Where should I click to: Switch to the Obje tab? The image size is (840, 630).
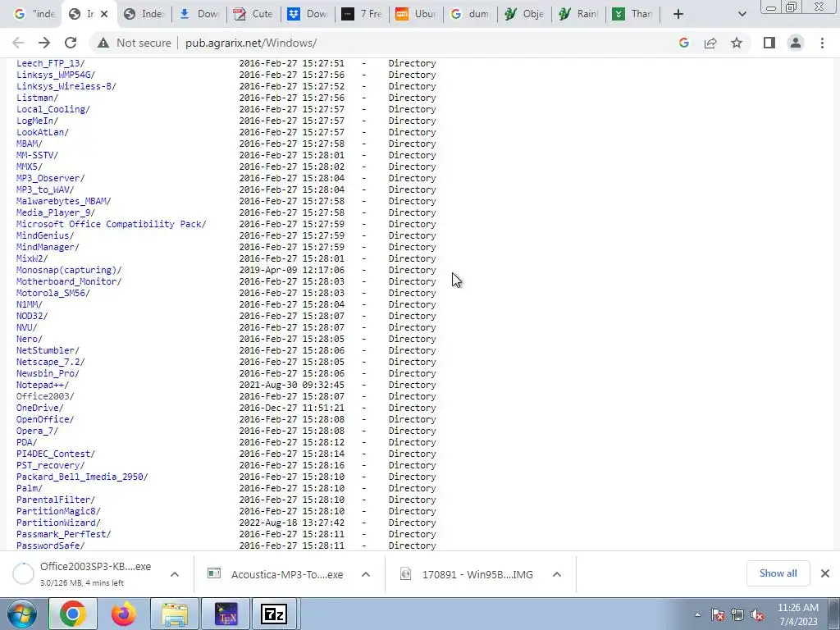tap(524, 14)
